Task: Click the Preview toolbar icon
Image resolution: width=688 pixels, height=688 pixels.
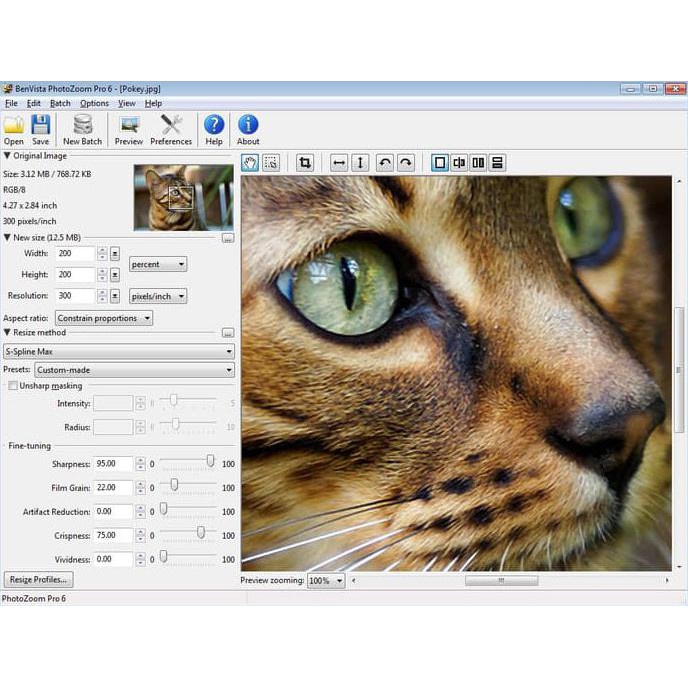Action: point(129,130)
